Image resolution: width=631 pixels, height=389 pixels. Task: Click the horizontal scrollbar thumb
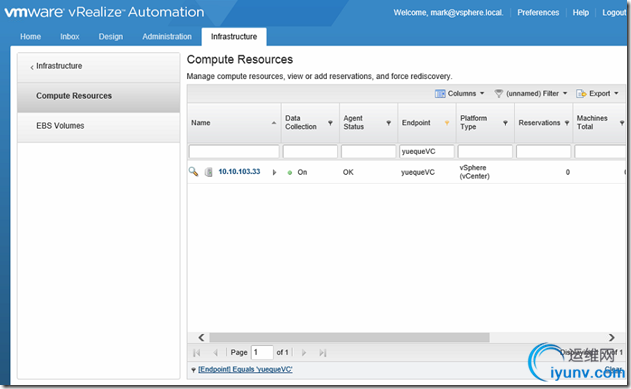click(349, 337)
